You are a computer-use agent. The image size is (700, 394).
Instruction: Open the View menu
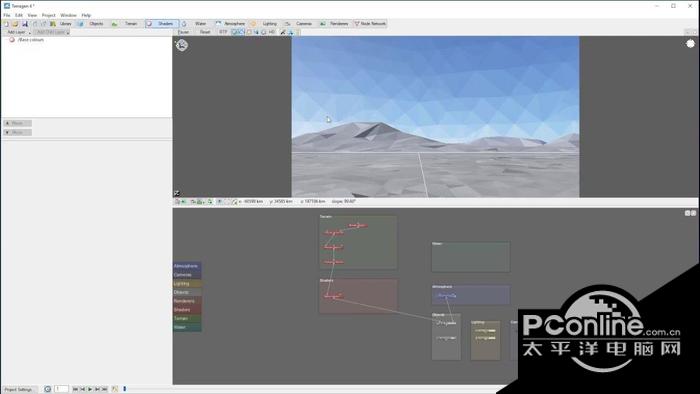click(32, 15)
